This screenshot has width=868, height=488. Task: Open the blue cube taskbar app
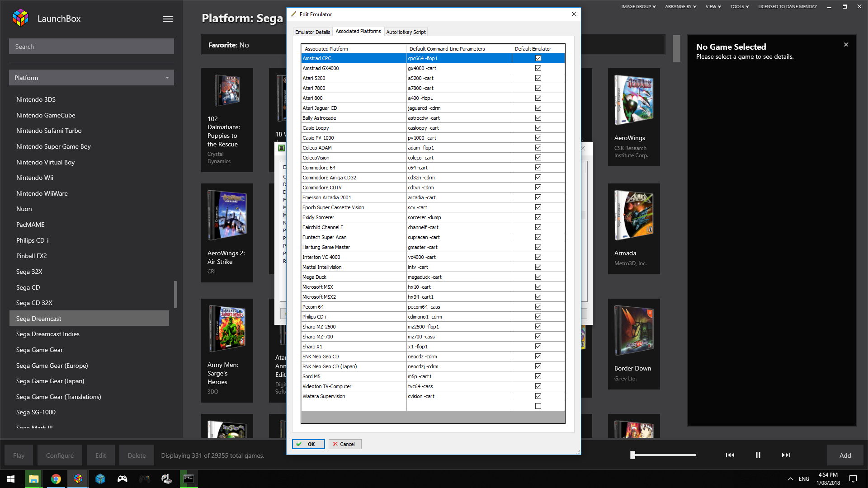click(100, 479)
